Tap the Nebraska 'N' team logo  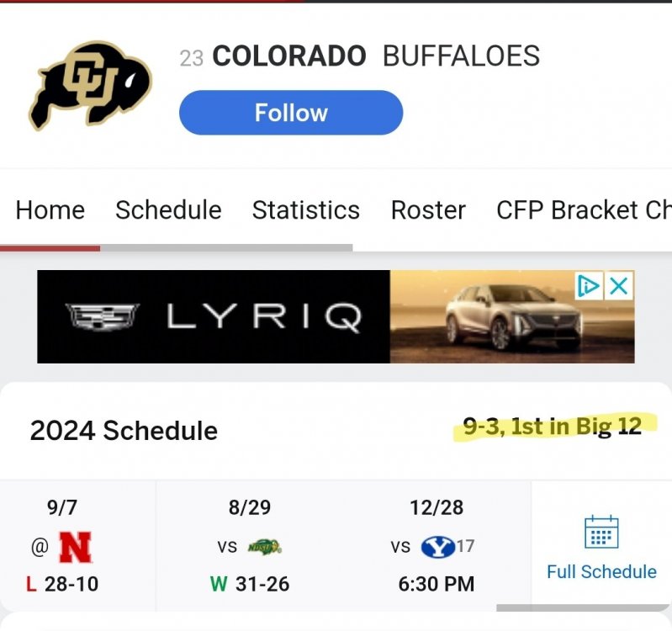75,547
